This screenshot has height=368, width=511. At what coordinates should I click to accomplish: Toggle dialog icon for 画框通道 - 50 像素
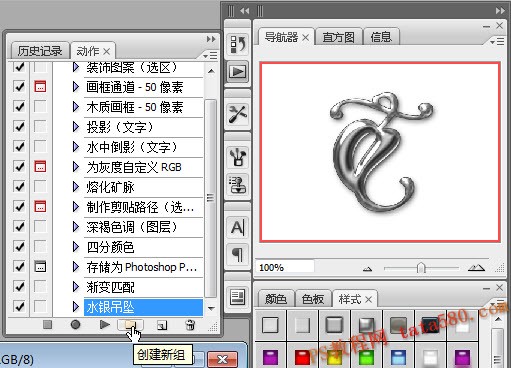click(40, 87)
